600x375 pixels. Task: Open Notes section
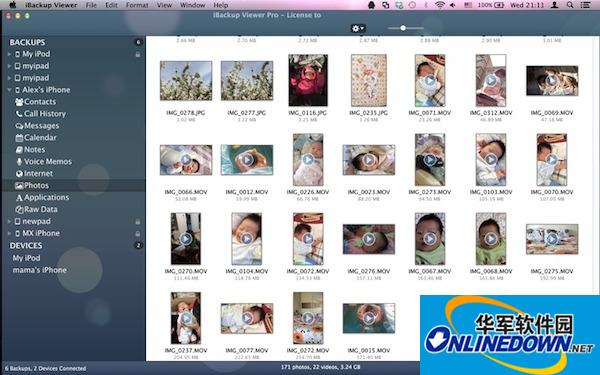tap(30, 150)
